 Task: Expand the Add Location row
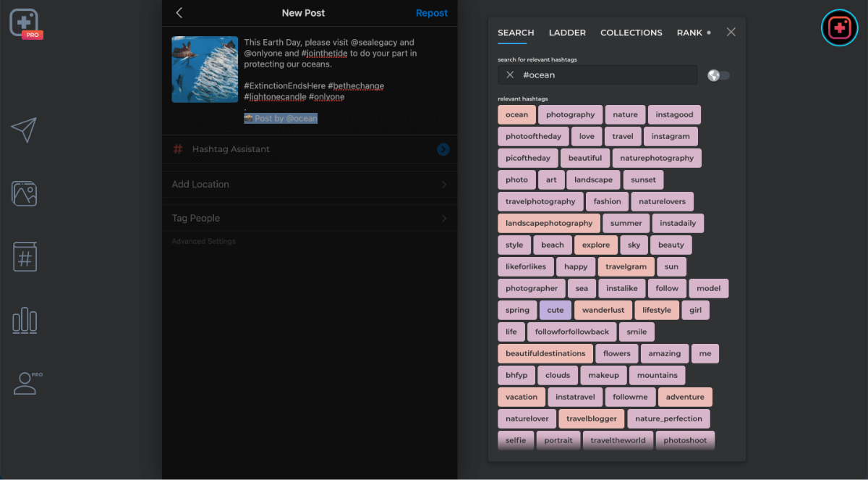click(310, 185)
